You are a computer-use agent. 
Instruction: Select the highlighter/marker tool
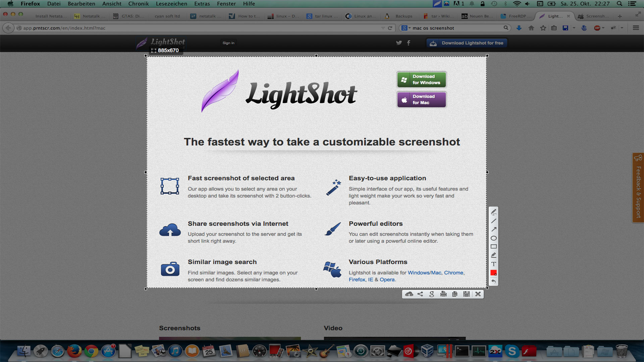pyautogui.click(x=494, y=255)
